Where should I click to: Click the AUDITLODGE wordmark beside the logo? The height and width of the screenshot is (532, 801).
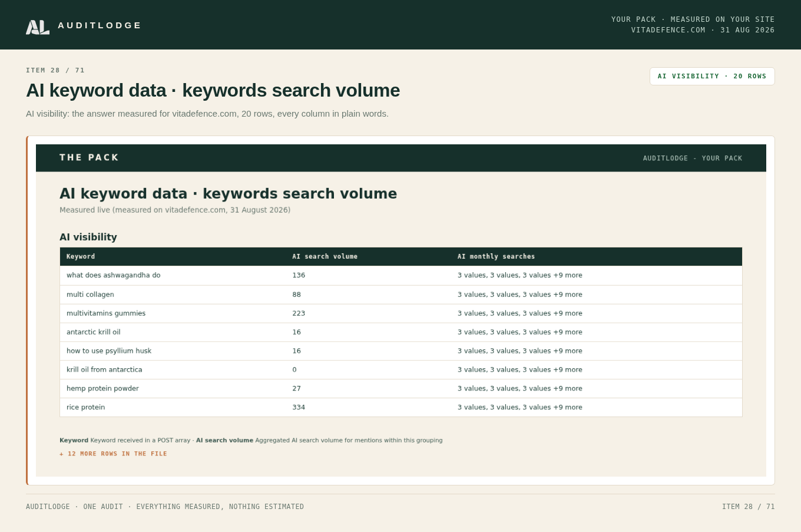tap(100, 25)
